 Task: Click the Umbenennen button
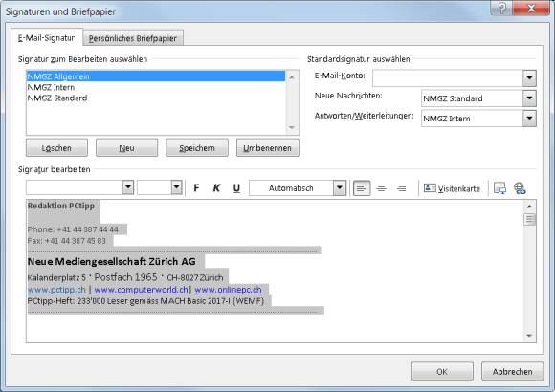pyautogui.click(x=268, y=148)
